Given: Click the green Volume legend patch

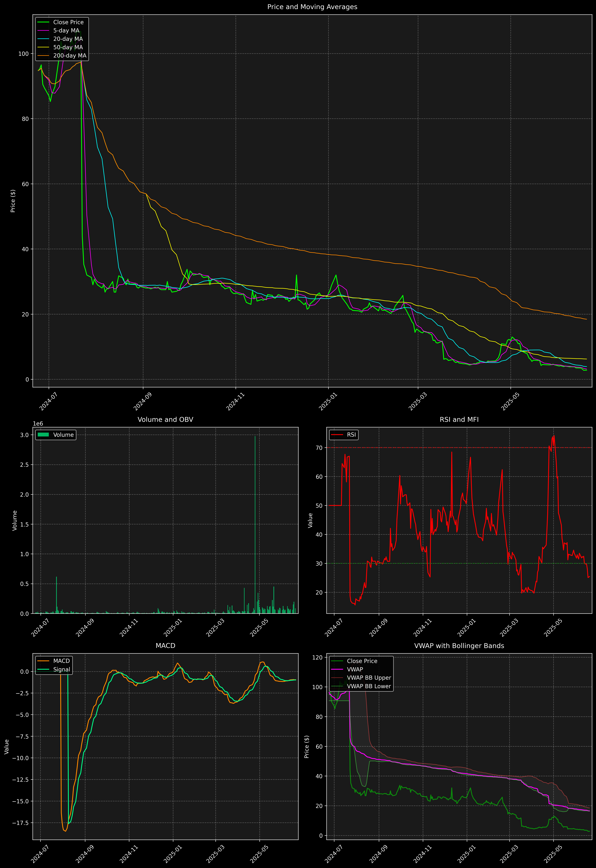Looking at the screenshot, I should tap(43, 435).
